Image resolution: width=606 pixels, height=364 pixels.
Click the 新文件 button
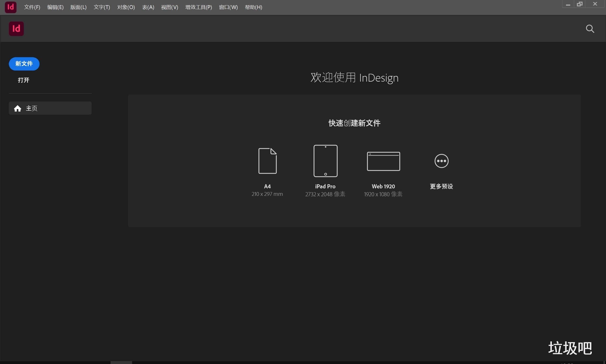click(24, 64)
